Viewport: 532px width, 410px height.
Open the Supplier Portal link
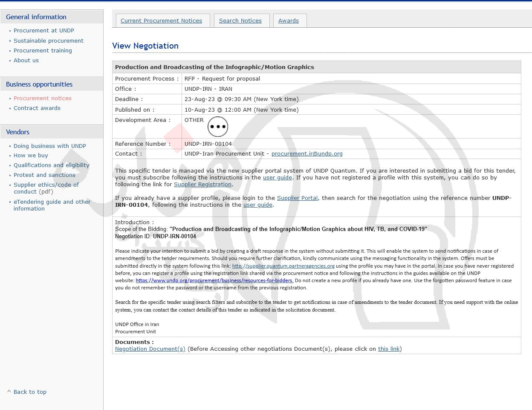coord(297,198)
